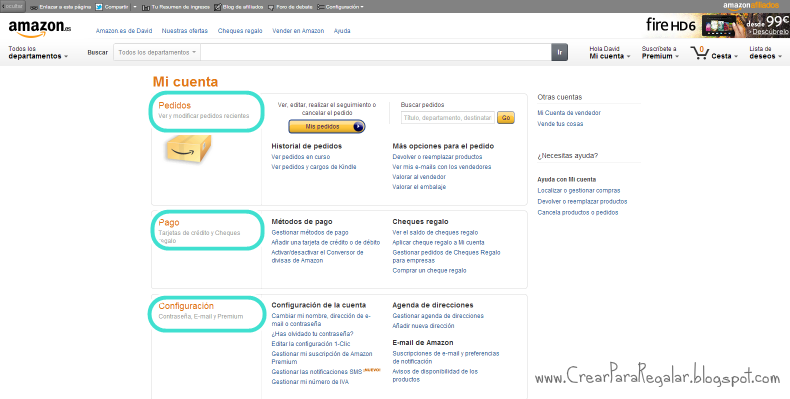Viewport: 790px width, 399px height.
Task: Click the Ir search button
Action: (x=560, y=52)
